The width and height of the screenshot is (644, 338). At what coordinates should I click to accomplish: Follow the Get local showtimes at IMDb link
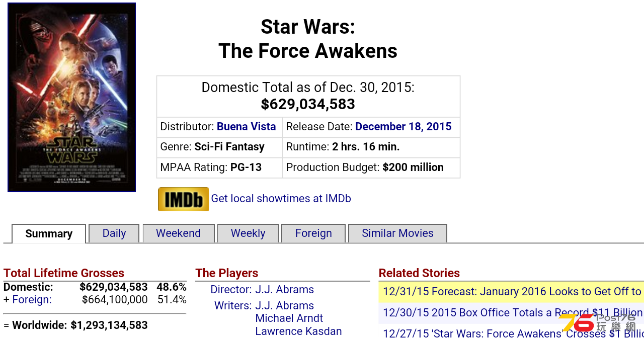pyautogui.click(x=281, y=199)
